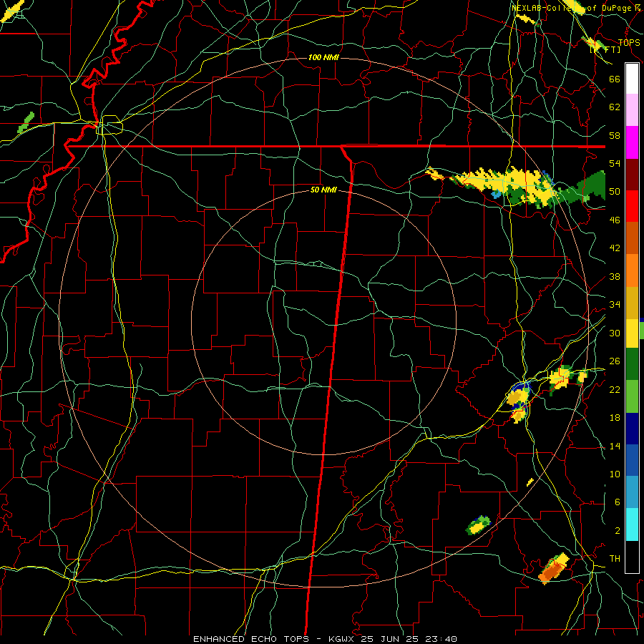
Task: Click the "50 NMI" range ring label
Action: tap(323, 190)
